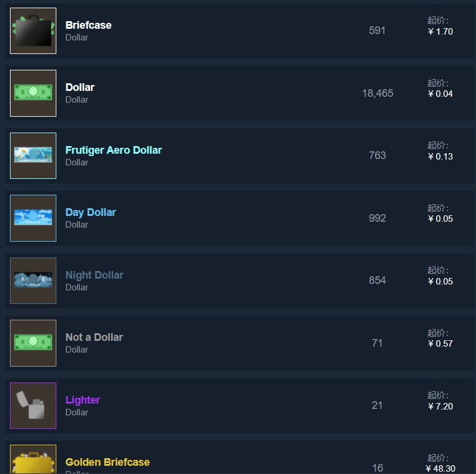Click the Golden Briefcase price ¥ 48.30
Viewport: 476px width, 474px height.
pyautogui.click(x=440, y=469)
